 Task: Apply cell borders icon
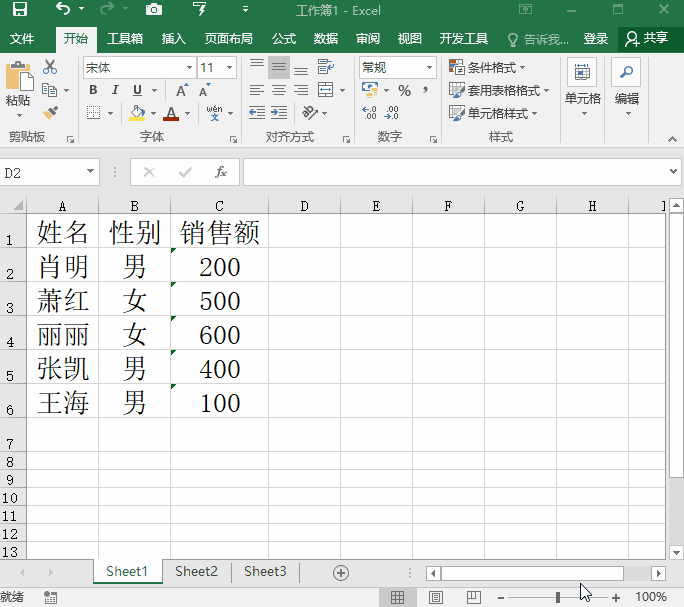(x=93, y=113)
